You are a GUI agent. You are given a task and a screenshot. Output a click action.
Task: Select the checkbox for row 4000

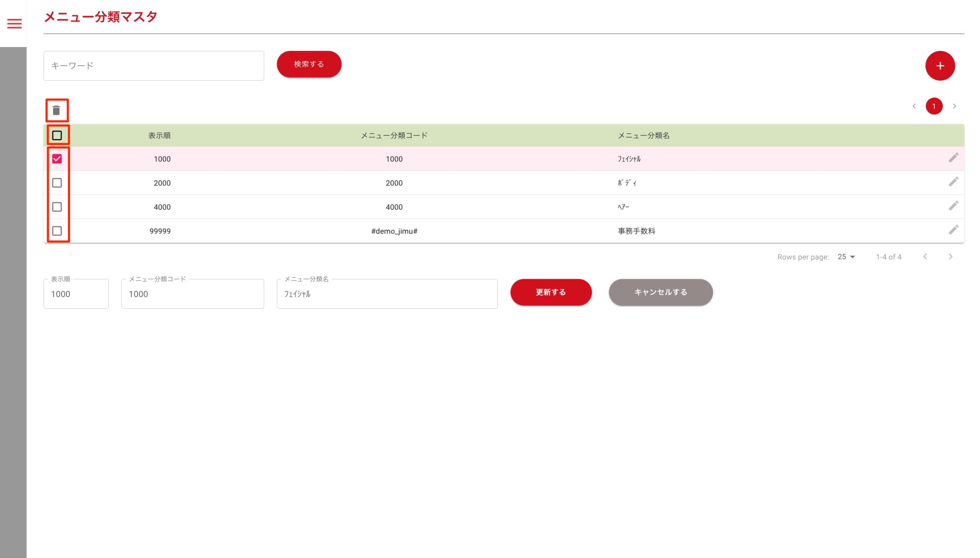coord(57,207)
